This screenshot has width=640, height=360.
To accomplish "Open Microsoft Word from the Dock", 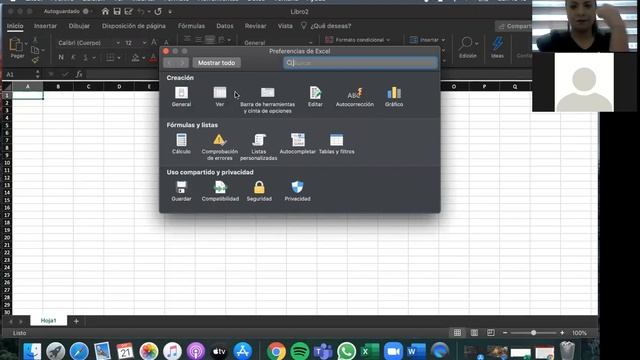I will pyautogui.click(x=416, y=351).
